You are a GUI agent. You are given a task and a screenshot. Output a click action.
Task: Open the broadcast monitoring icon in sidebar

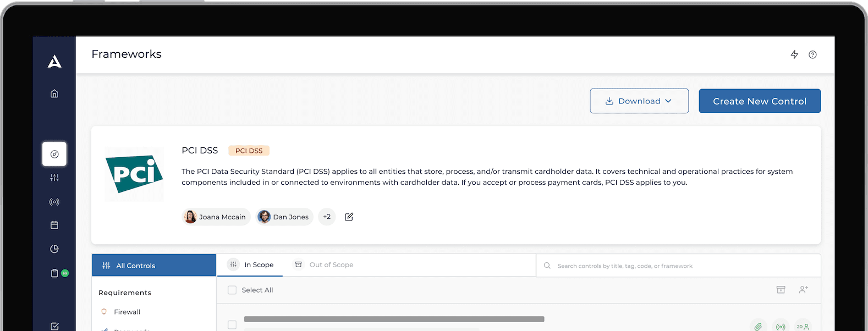pos(54,202)
